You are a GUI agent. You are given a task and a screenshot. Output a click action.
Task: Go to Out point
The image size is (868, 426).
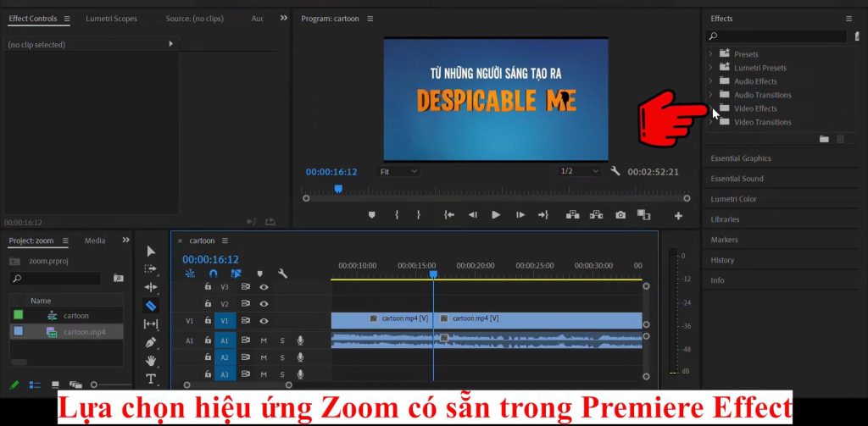pyautogui.click(x=543, y=215)
